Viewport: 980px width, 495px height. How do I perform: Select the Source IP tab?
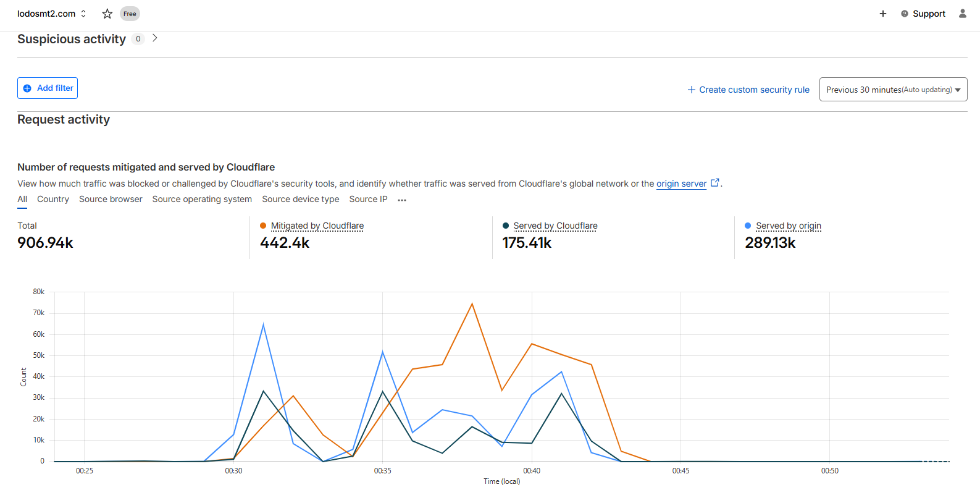(368, 199)
